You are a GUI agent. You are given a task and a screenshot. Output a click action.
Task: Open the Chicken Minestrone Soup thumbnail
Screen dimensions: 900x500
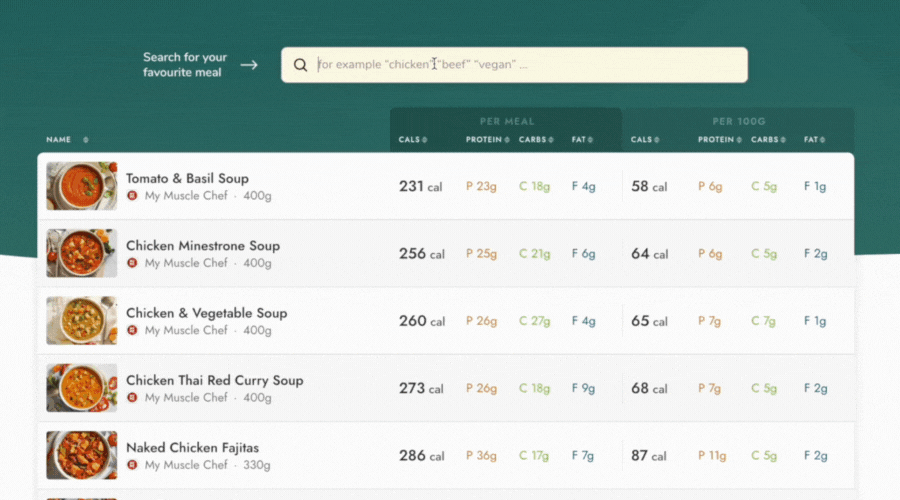[x=82, y=253]
